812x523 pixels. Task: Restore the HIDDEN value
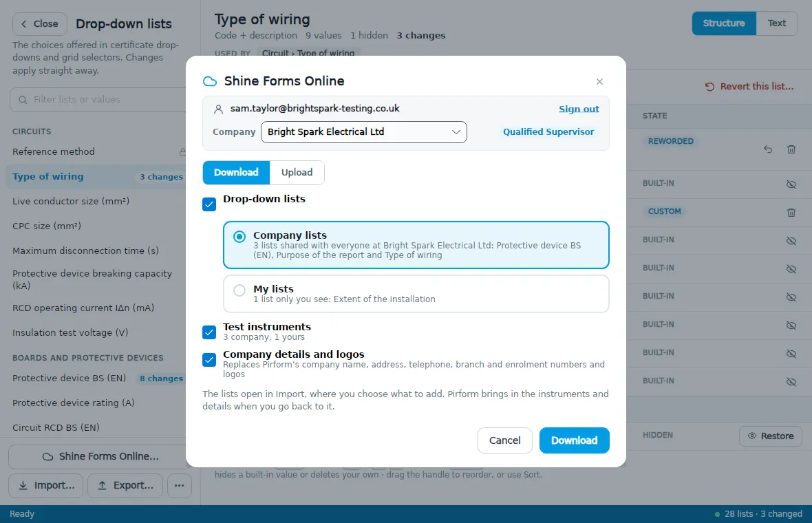[771, 436]
